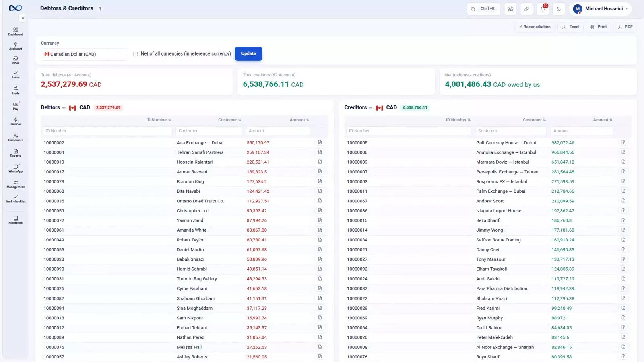The width and height of the screenshot is (644, 362).
Task: Select creditor Anatolia Exchange — Istanbul
Action: [488, 152]
